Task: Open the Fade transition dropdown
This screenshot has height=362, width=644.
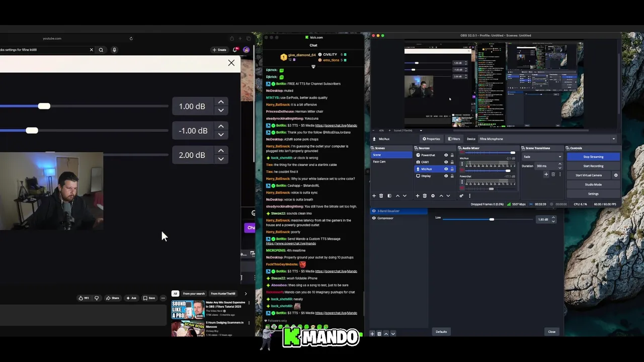Action: [542, 156]
